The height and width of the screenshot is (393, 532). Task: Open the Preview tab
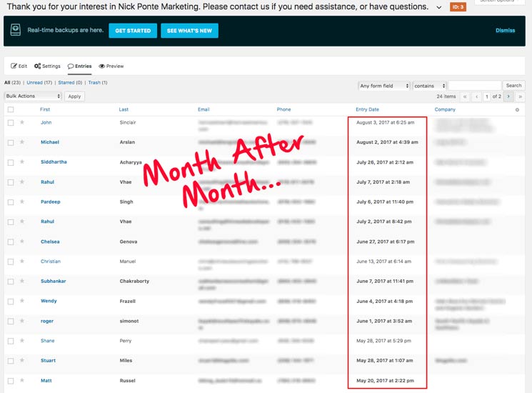point(111,66)
